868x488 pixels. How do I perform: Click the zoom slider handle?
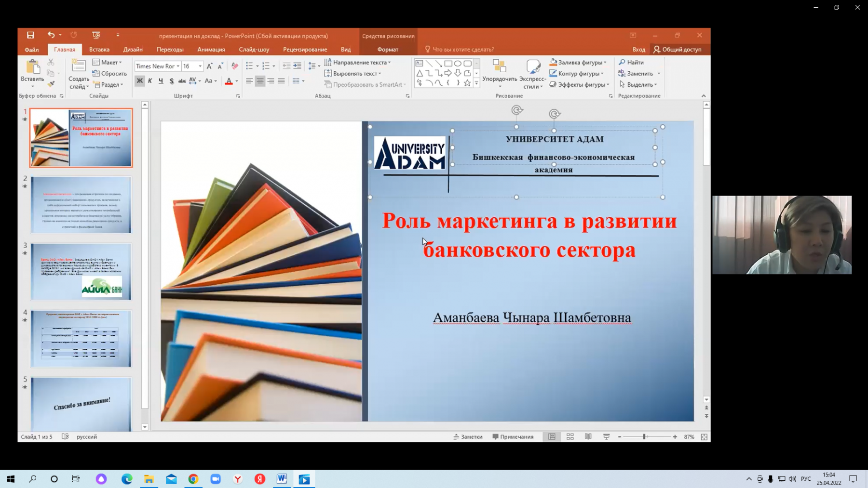644,436
